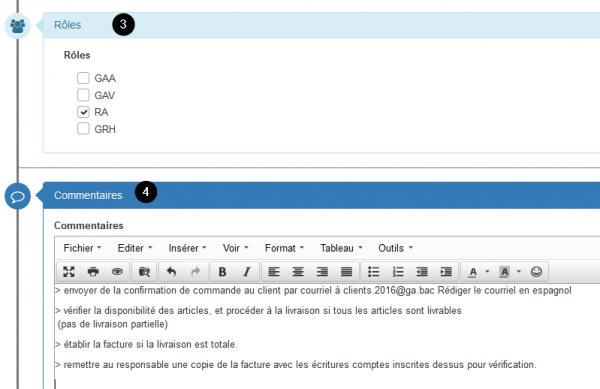The width and height of the screenshot is (600, 389).
Task: Expand the background color dropdown arrow
Action: (x=519, y=272)
